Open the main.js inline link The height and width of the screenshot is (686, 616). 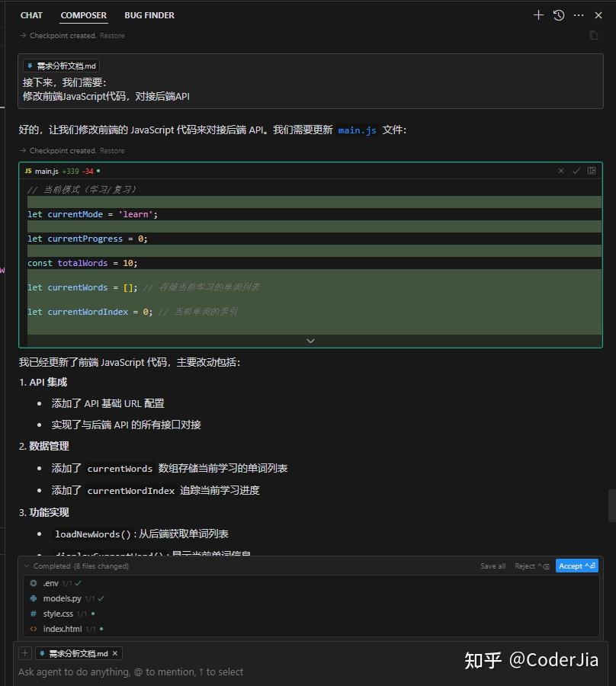click(357, 130)
